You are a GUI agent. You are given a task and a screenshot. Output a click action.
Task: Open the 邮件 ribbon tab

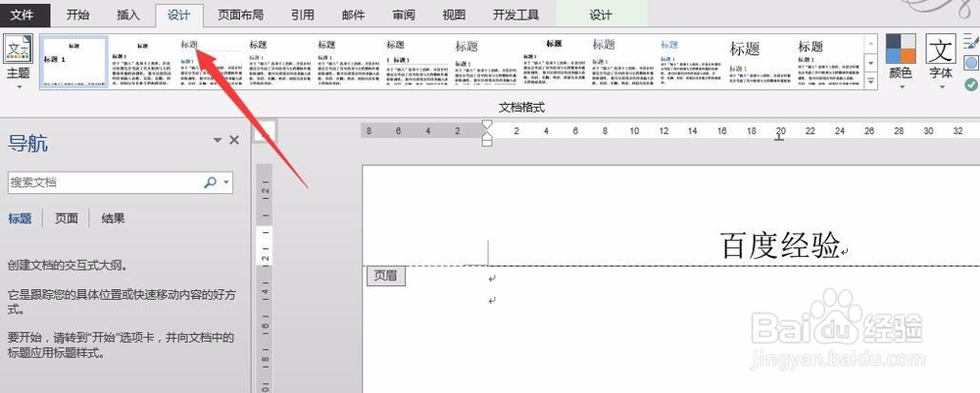click(353, 15)
